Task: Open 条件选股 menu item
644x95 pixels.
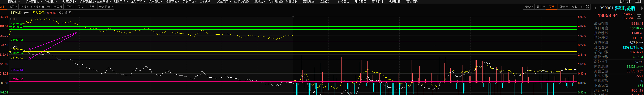Action: [291, 2]
